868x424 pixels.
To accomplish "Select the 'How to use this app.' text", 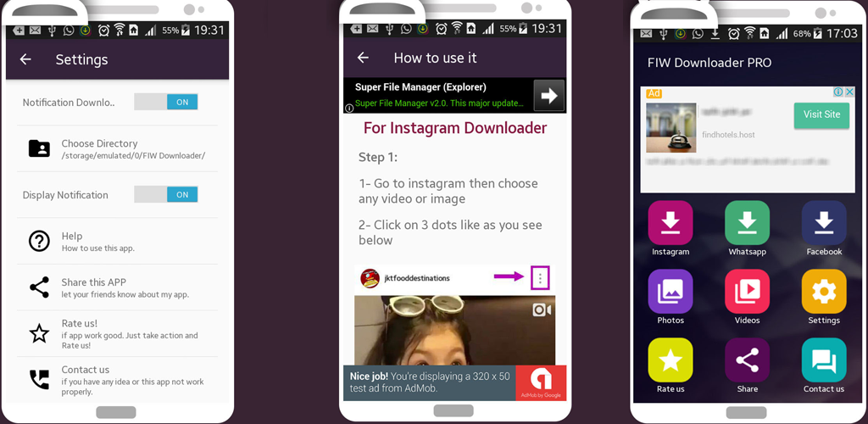I will click(98, 248).
